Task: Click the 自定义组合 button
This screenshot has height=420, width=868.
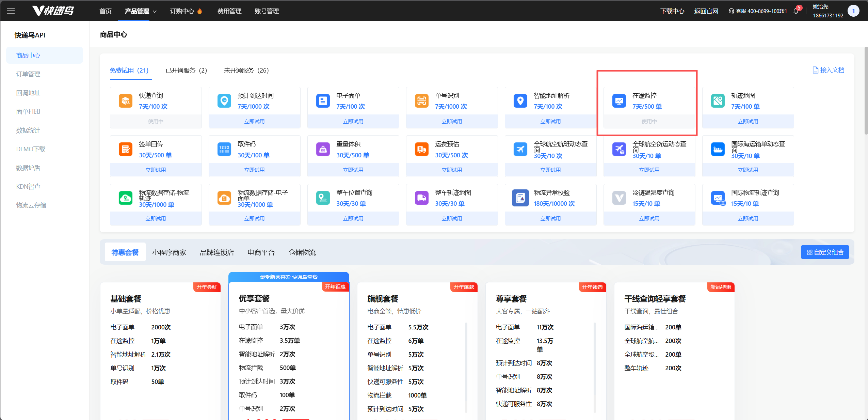Action: click(x=825, y=252)
